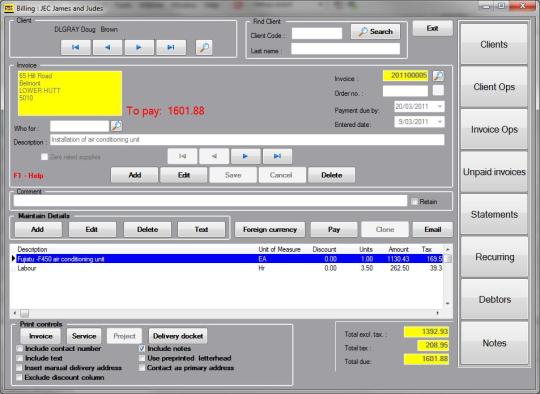The height and width of the screenshot is (394, 540).
Task: Enable Include text checkbox
Action: point(20,358)
